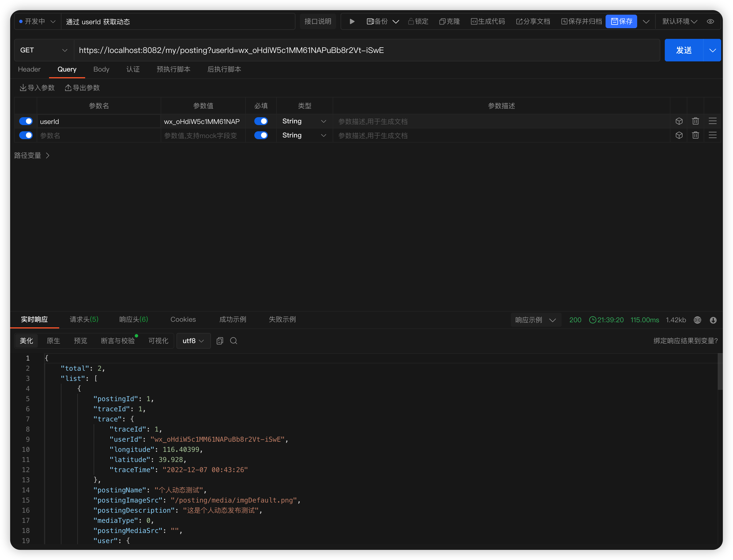
Task: Open the GET method dropdown
Action: [x=44, y=50]
